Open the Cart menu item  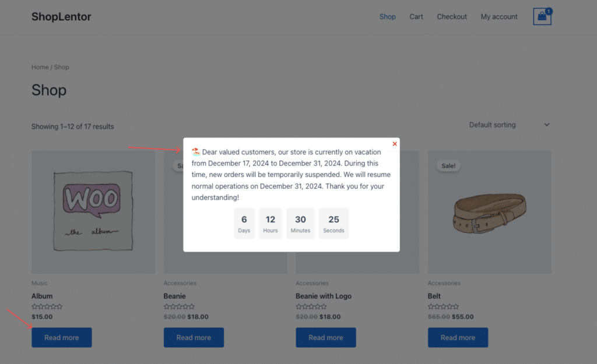416,17
